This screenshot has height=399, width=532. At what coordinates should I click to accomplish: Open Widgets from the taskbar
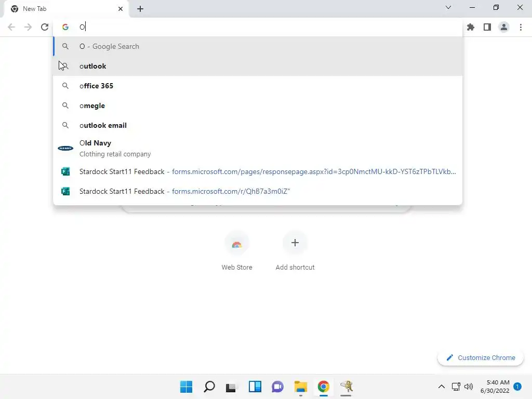255,387
